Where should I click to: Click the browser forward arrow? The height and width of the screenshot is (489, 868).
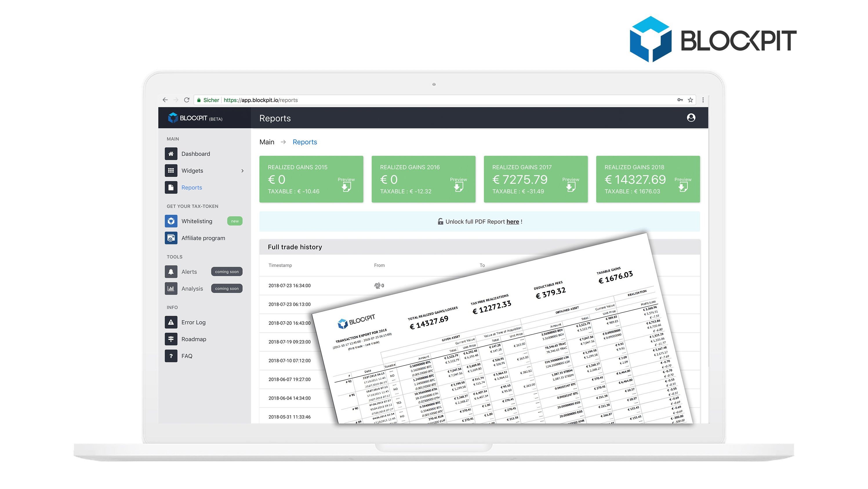point(176,100)
